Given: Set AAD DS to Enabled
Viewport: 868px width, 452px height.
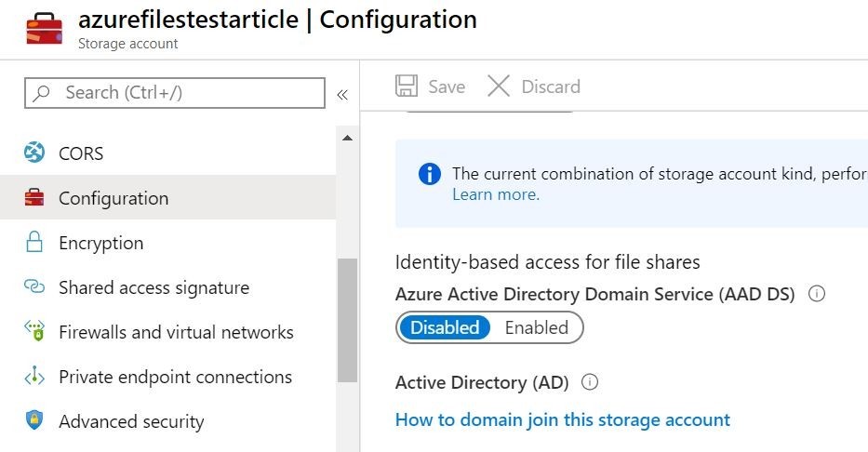Looking at the screenshot, I should [x=537, y=327].
